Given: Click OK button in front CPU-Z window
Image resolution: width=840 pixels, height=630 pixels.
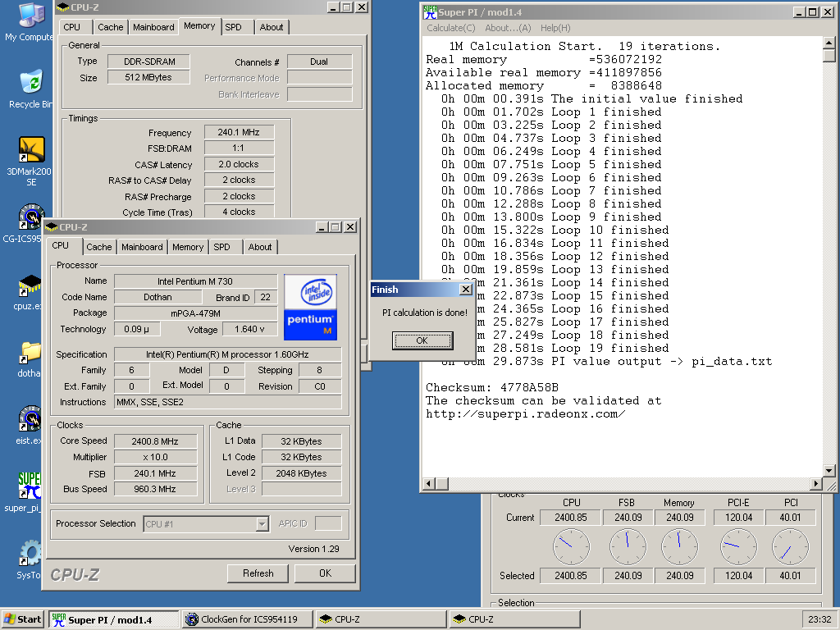Looking at the screenshot, I should 325,573.
